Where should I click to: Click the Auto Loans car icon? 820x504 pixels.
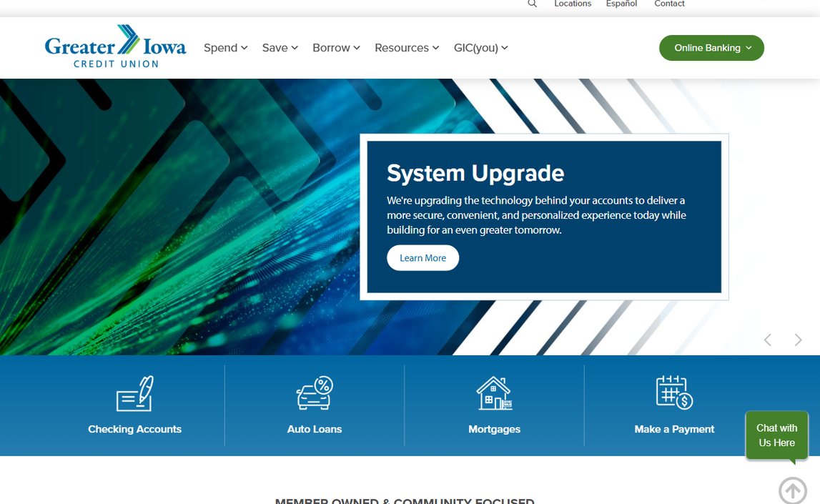315,392
